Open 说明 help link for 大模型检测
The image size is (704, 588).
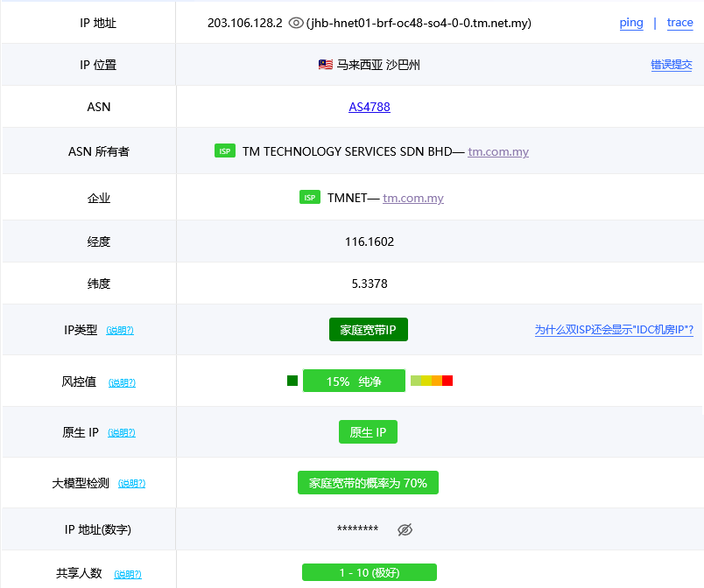[x=131, y=484]
